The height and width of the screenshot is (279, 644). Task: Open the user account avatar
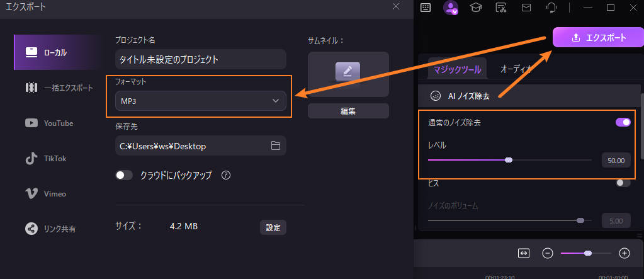tap(451, 8)
